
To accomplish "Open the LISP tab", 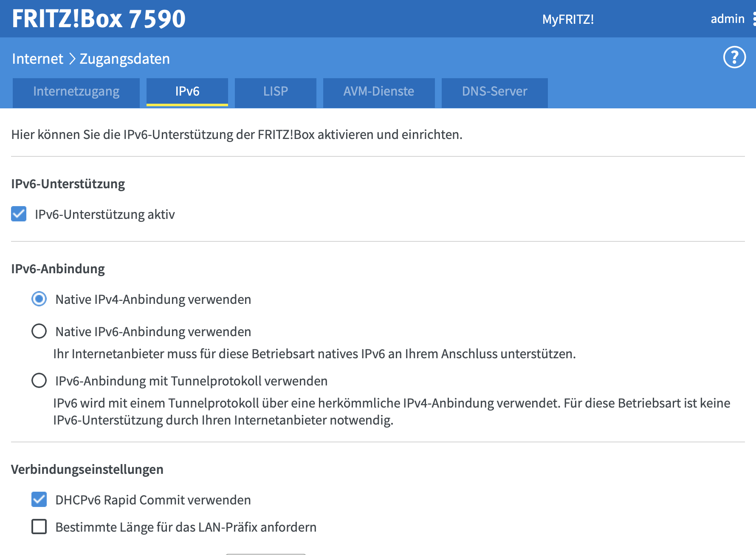I will point(275,92).
